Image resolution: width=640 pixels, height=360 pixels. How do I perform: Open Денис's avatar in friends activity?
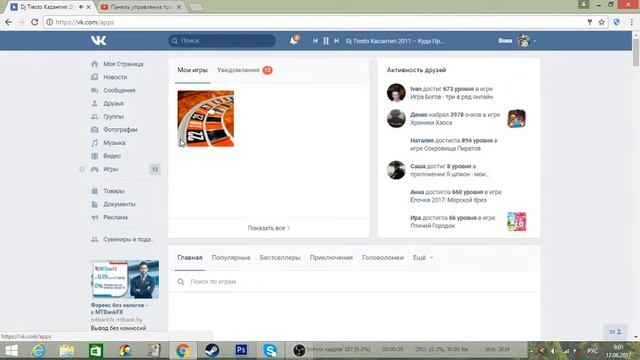click(x=396, y=118)
